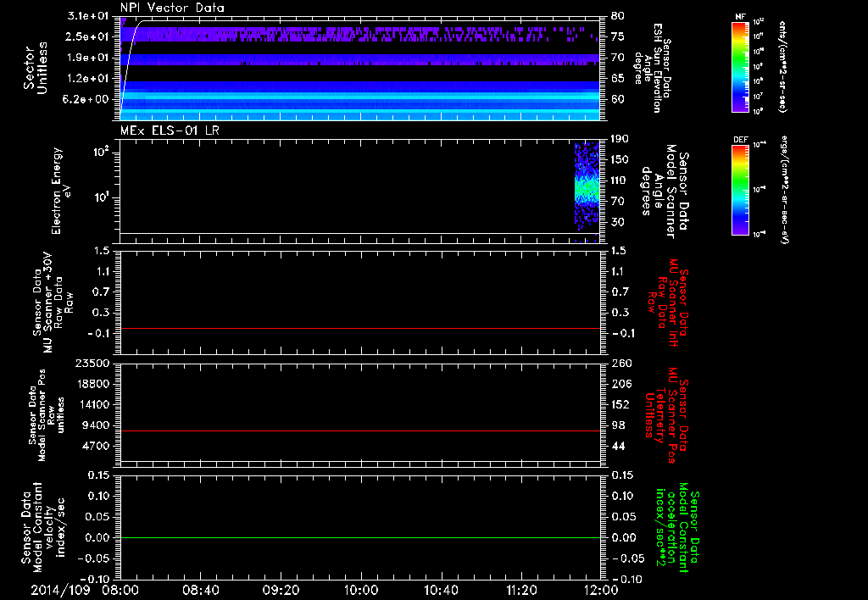Click the 10:00 time axis label

tap(361, 590)
